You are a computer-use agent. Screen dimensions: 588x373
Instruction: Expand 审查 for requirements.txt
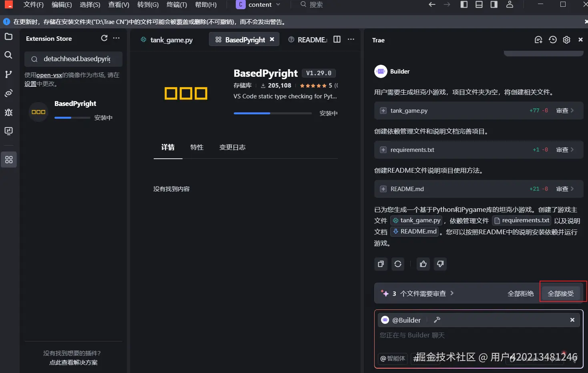(565, 150)
